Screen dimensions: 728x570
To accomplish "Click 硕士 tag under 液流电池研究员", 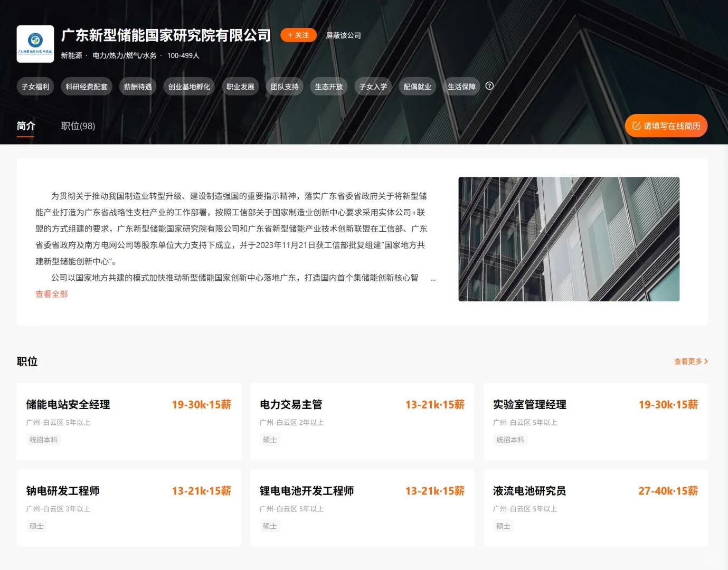I will coord(503,526).
